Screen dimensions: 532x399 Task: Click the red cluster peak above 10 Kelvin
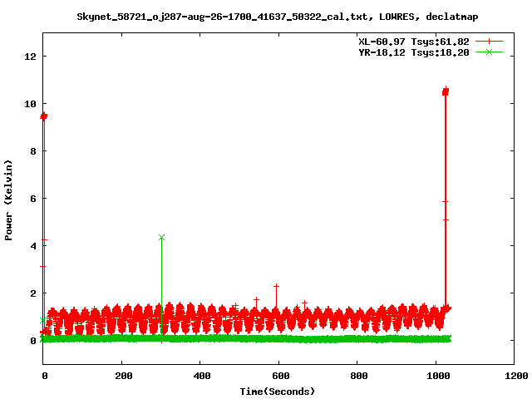tap(446, 91)
